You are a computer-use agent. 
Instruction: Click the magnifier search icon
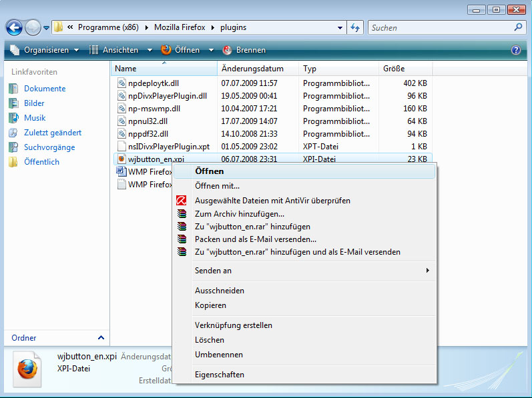pos(518,27)
